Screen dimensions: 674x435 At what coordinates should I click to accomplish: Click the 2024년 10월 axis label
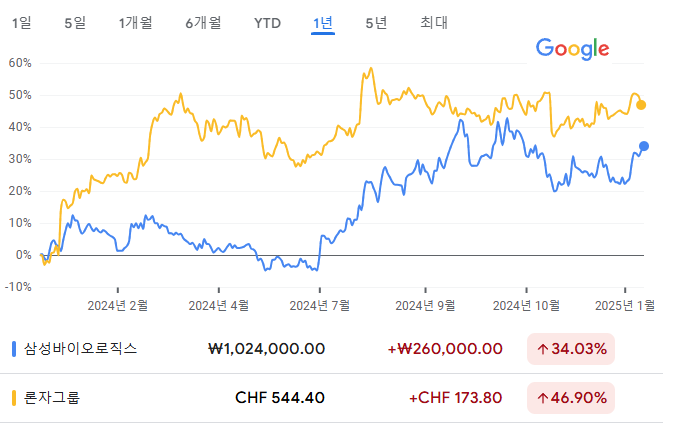coord(526,306)
